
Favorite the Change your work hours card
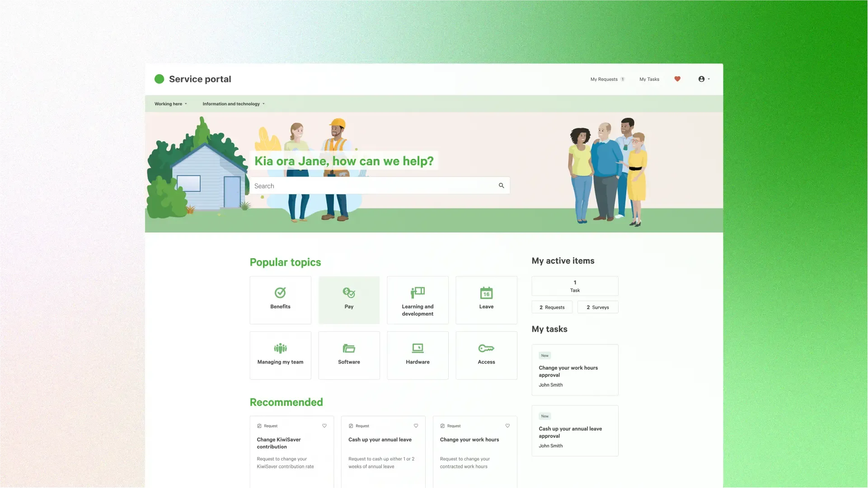508,426
